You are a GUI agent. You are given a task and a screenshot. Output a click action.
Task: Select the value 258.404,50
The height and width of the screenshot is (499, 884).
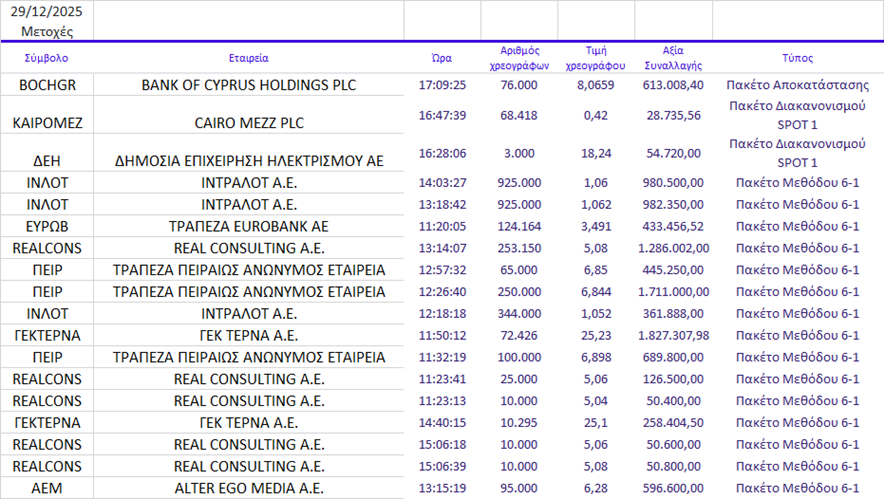coord(673,423)
